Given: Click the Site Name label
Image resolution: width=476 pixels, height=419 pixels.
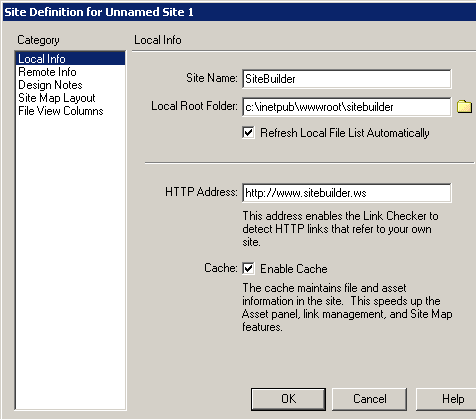Looking at the screenshot, I should tap(212, 78).
